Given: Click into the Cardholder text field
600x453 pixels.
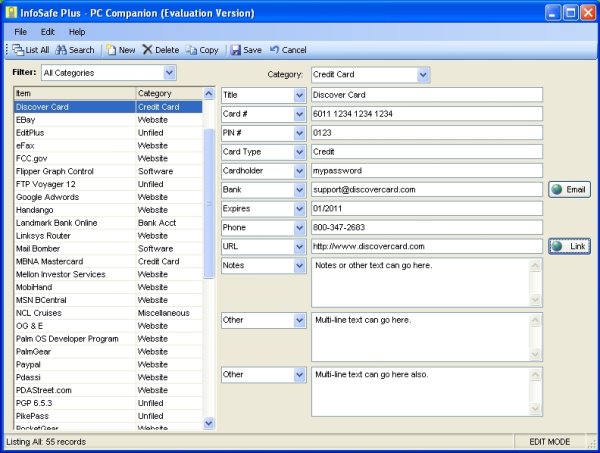Looking at the screenshot, I should click(426, 171).
